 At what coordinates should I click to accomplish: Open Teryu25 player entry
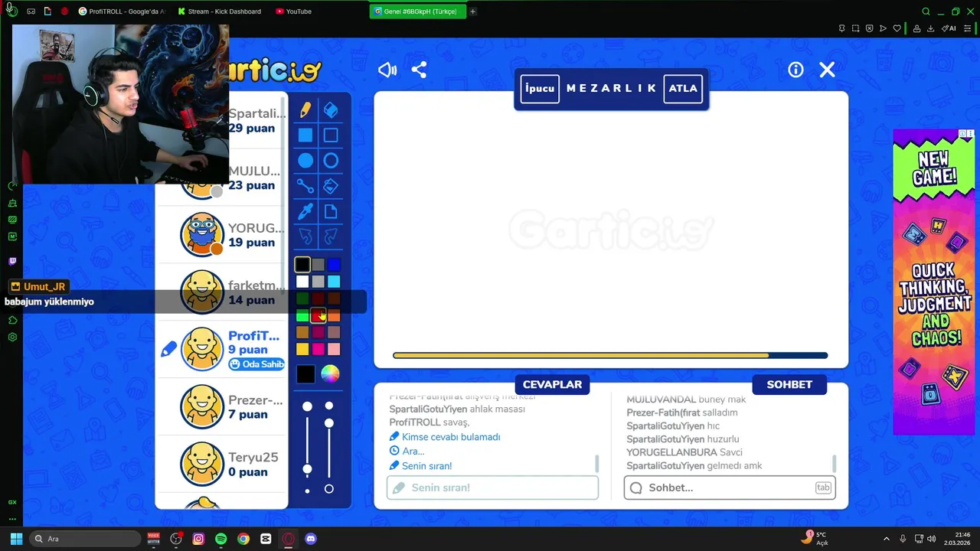(x=222, y=465)
